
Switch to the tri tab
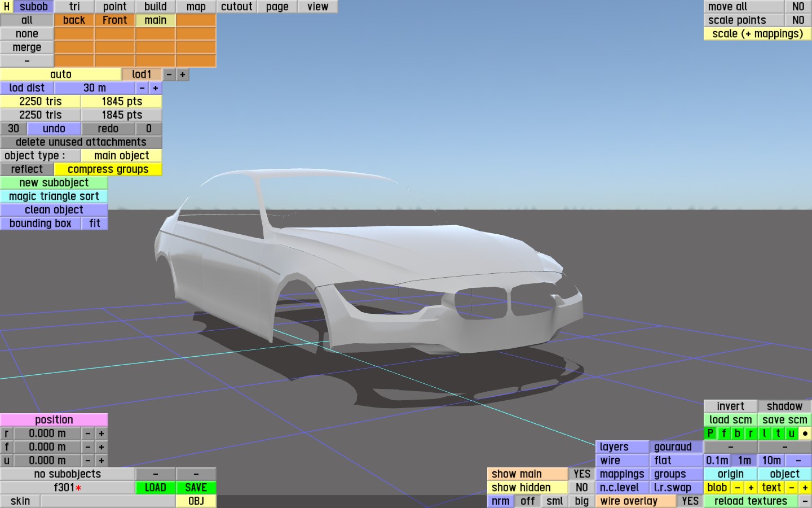tap(74, 7)
